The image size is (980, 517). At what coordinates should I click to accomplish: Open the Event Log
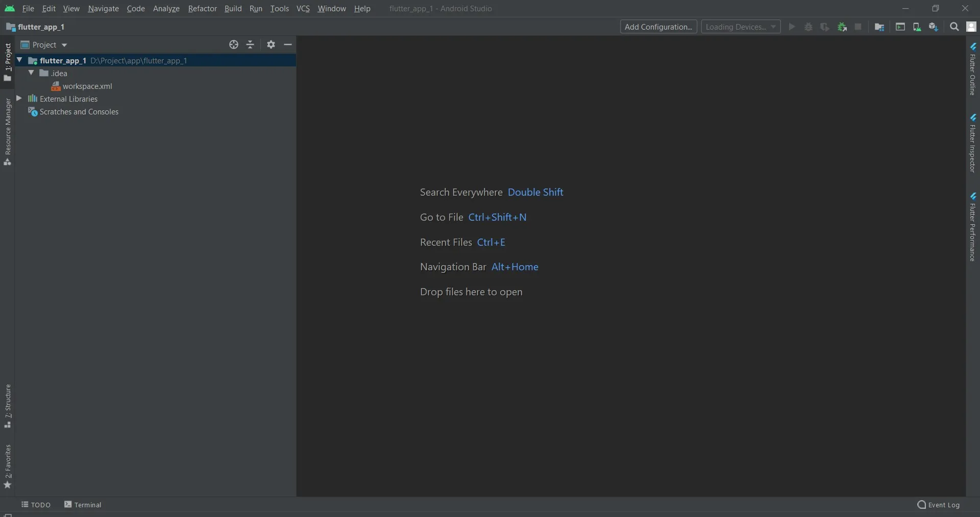(x=938, y=505)
